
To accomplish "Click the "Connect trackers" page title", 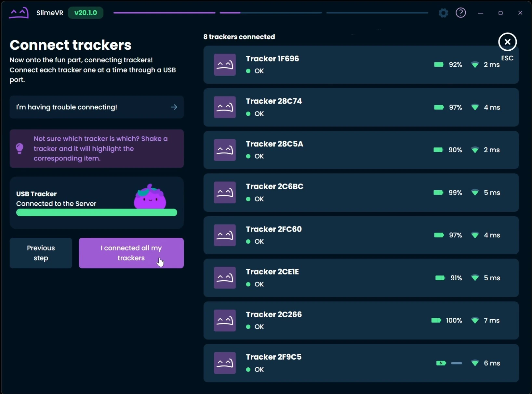I will pos(71,45).
